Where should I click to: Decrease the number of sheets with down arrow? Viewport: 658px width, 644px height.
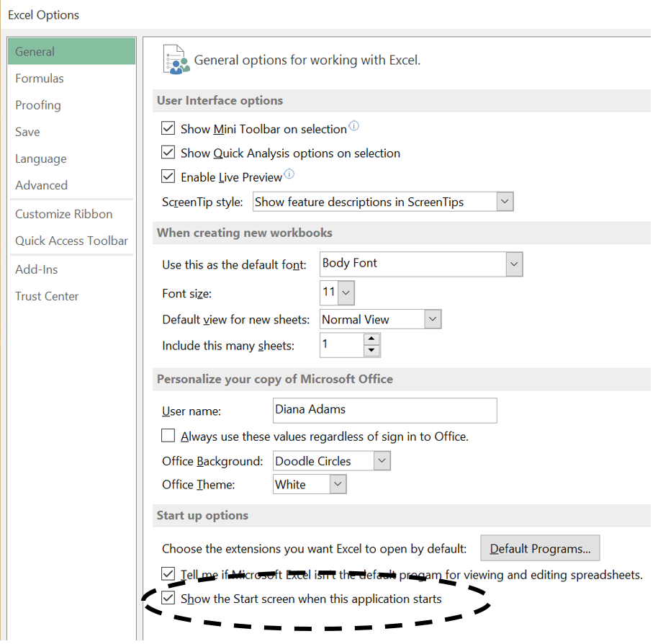point(371,350)
